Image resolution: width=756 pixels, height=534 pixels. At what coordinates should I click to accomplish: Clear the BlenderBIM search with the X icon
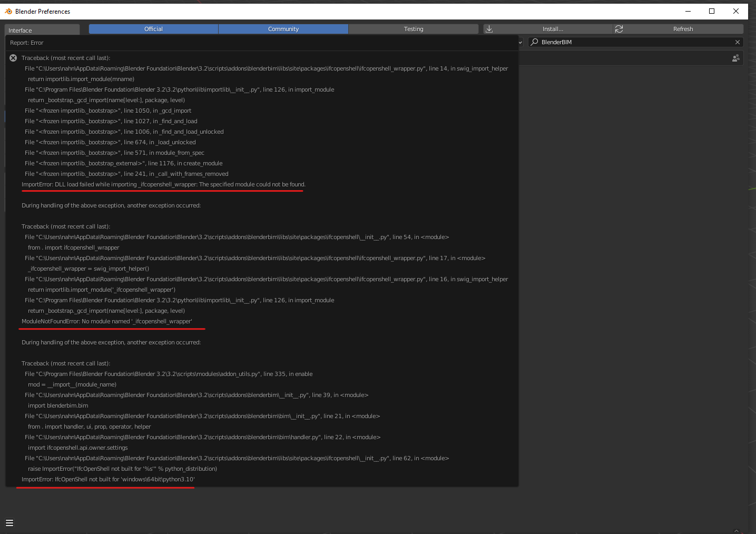coord(738,42)
